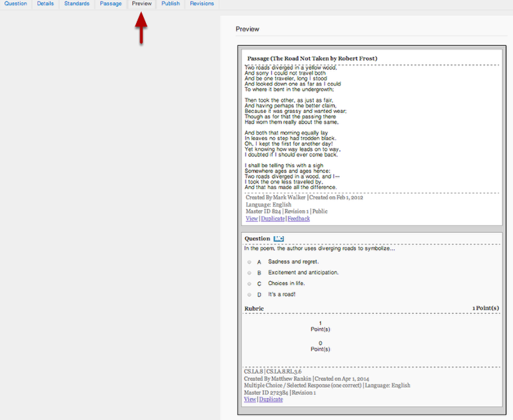
Task: Click the 1 Point(s) total label
Action: (486, 308)
